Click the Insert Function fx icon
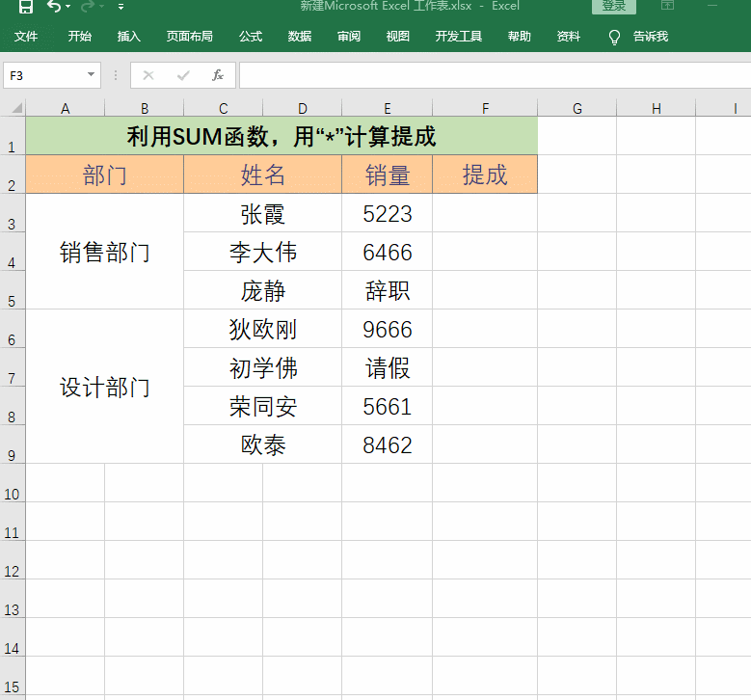The image size is (751, 700). click(x=218, y=75)
